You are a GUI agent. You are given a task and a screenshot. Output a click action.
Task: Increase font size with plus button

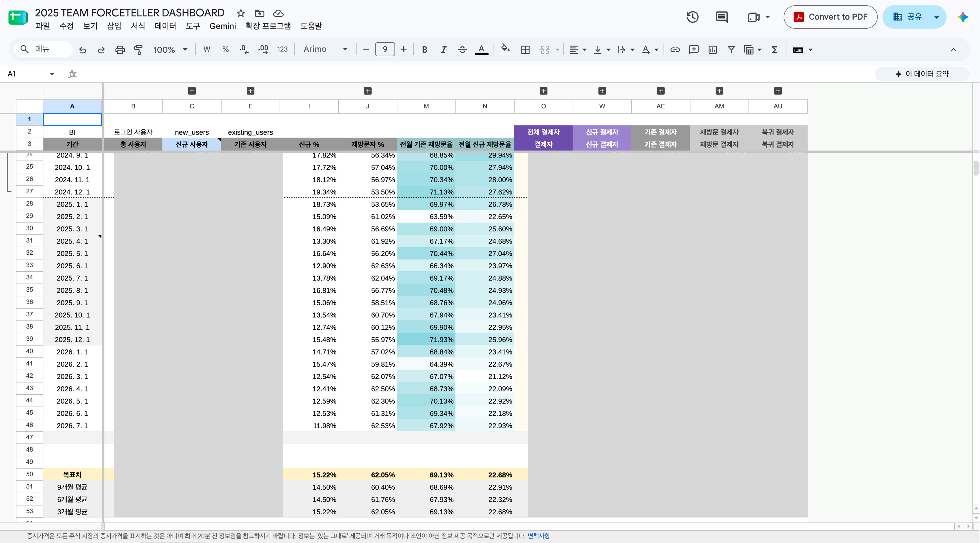click(x=404, y=49)
